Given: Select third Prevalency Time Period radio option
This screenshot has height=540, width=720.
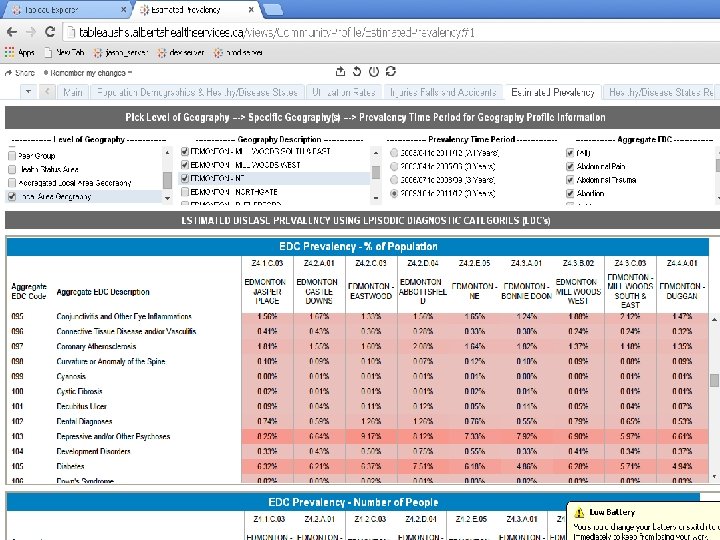Looking at the screenshot, I should [x=394, y=180].
